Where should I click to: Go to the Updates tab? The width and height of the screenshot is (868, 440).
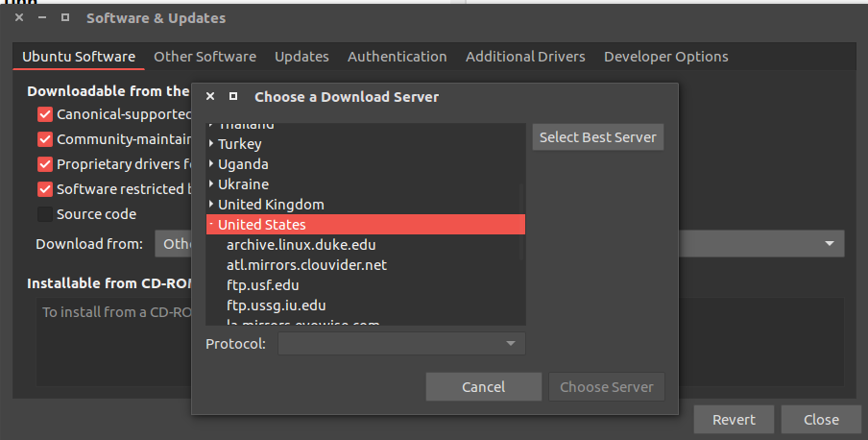tap(301, 57)
